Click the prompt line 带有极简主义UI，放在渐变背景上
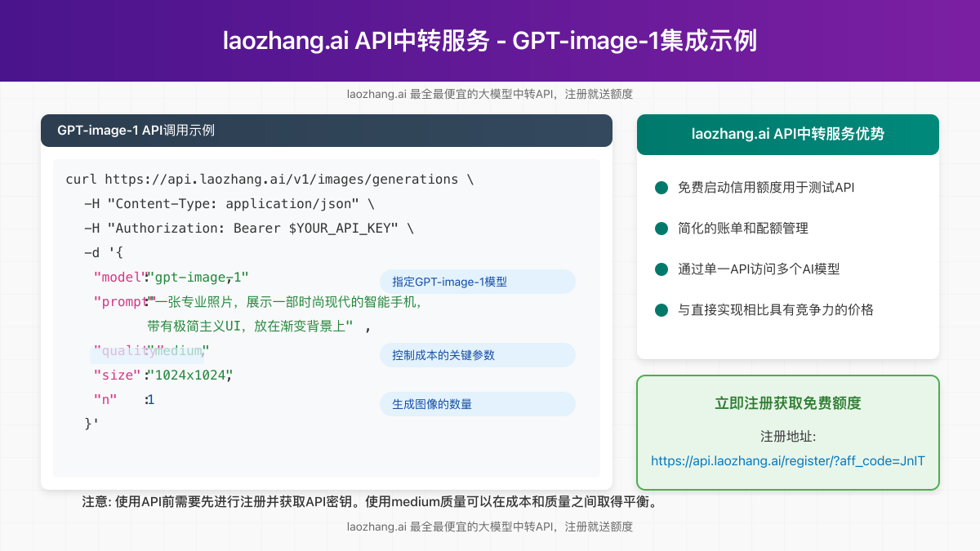The image size is (980, 551). click(251, 327)
